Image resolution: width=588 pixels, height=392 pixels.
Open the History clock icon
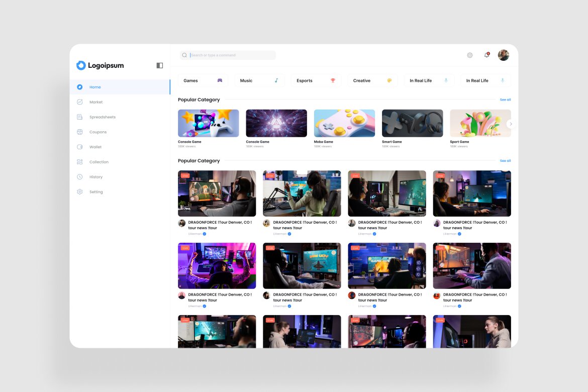point(81,177)
